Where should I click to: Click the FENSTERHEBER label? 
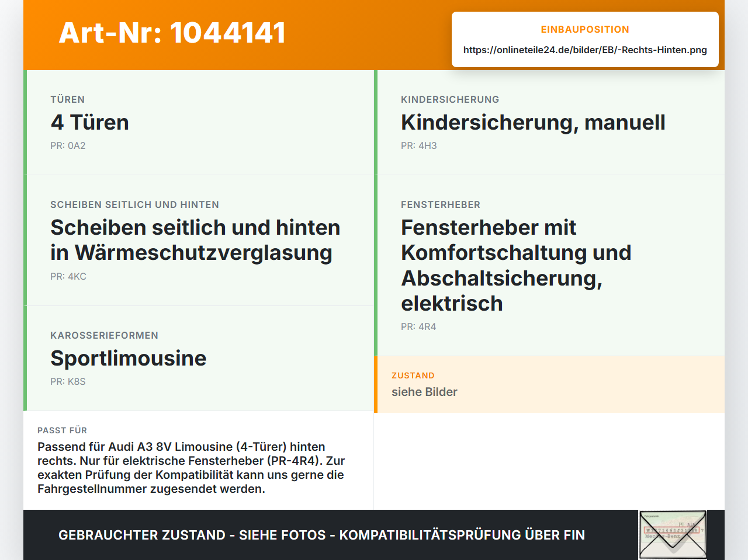(x=441, y=204)
